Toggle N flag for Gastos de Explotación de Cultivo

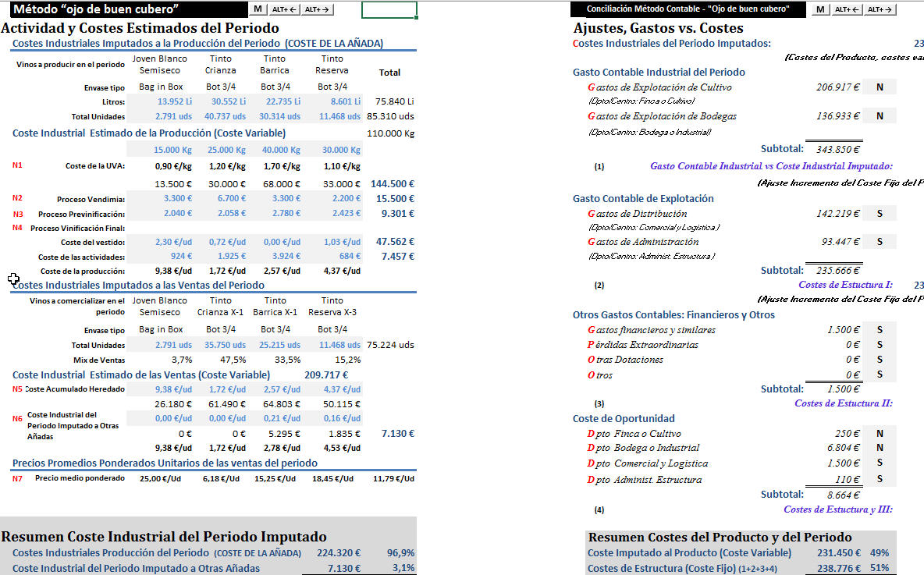click(880, 87)
